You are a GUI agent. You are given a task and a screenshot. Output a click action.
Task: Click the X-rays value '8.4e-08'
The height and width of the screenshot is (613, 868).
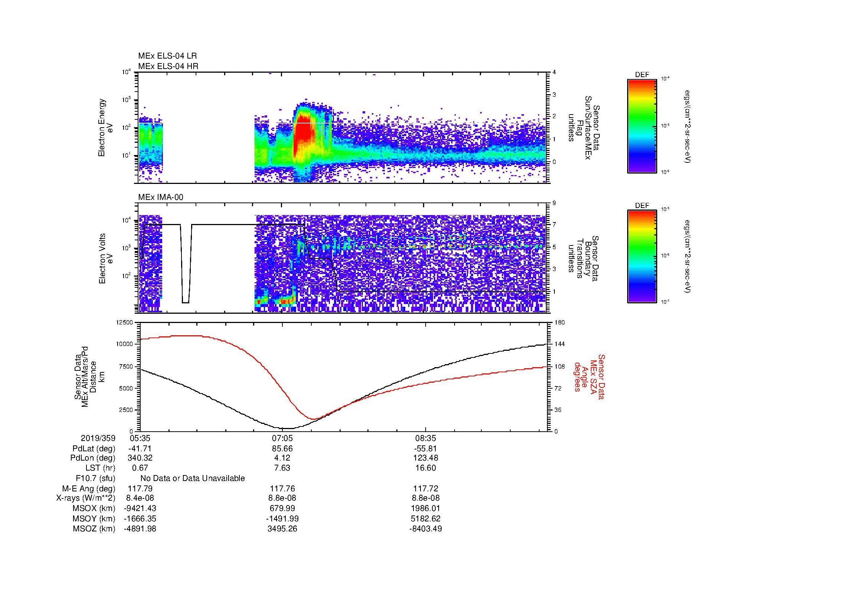(x=140, y=498)
